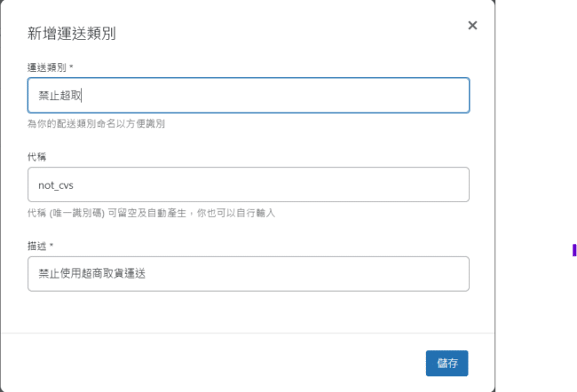Click the 描述 description input field
This screenshot has height=392, width=577.
click(x=248, y=274)
